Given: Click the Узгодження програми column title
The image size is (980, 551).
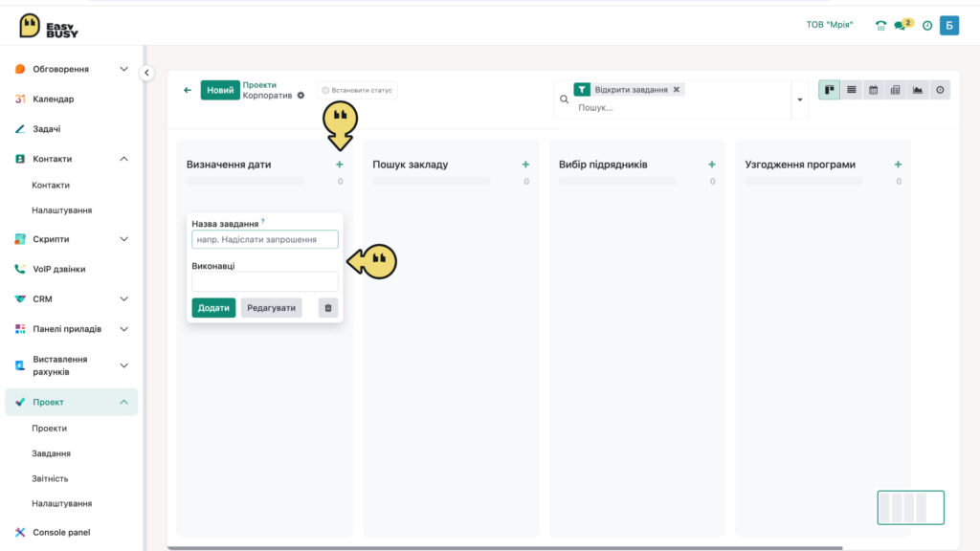Looking at the screenshot, I should (800, 165).
